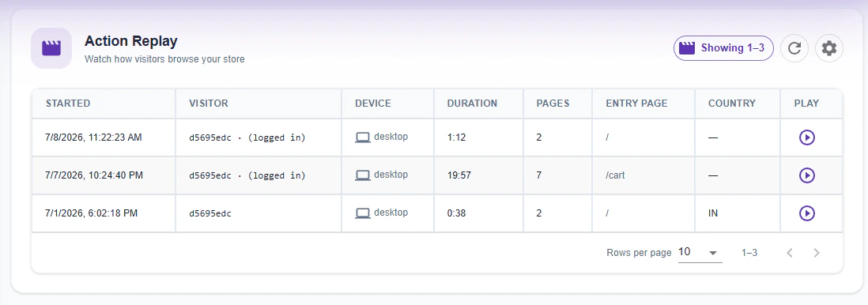Click visitor d5695edc (logged in) in 7/7/2026 row
Screen dimensions: 868x305
point(247,175)
